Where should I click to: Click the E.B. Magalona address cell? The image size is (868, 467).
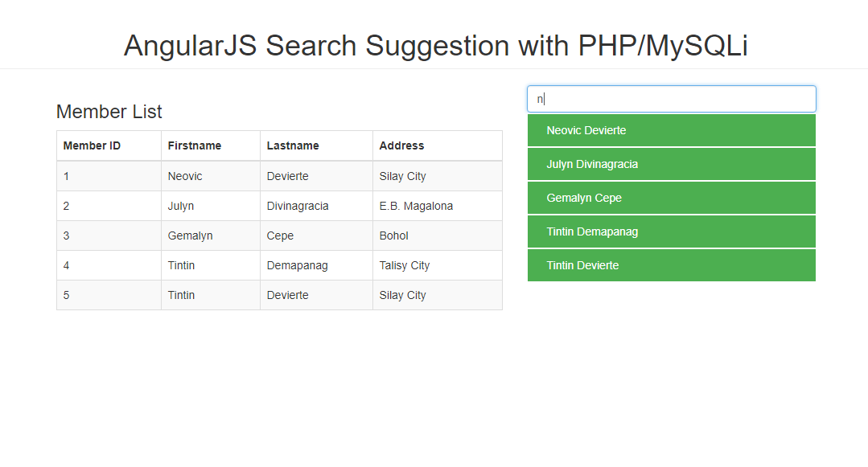coord(438,207)
